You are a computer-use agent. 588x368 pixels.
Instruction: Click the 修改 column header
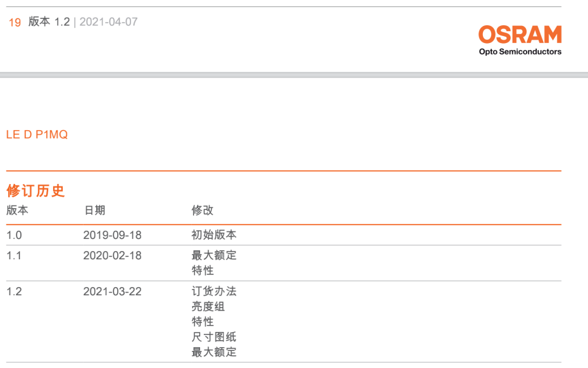pos(203,210)
